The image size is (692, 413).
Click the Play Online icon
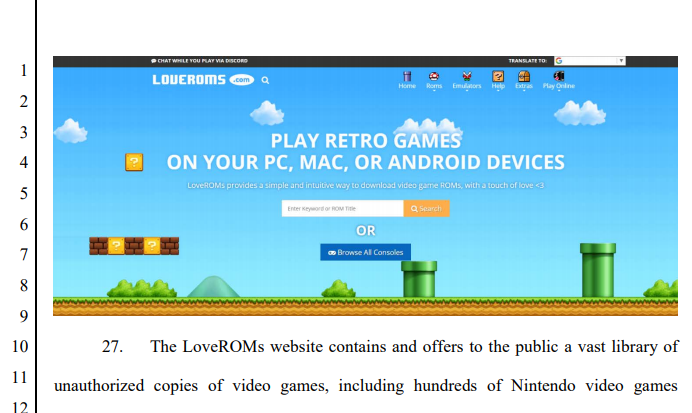coord(559,76)
